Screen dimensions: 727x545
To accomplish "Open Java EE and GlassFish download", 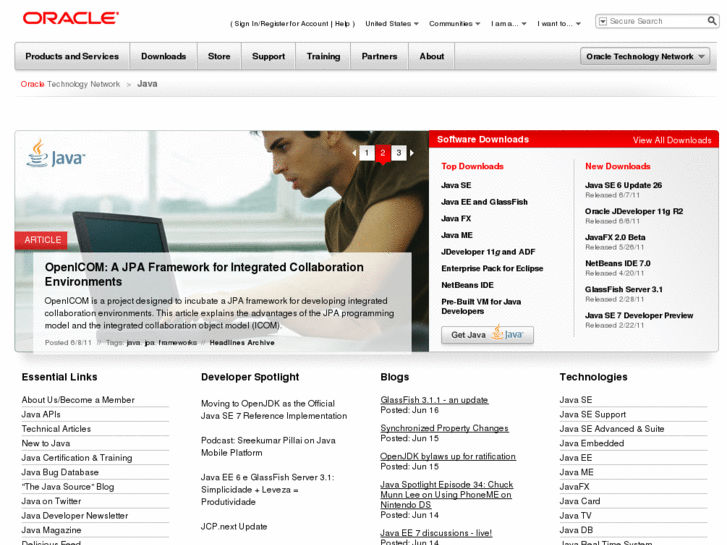I will [x=485, y=202].
